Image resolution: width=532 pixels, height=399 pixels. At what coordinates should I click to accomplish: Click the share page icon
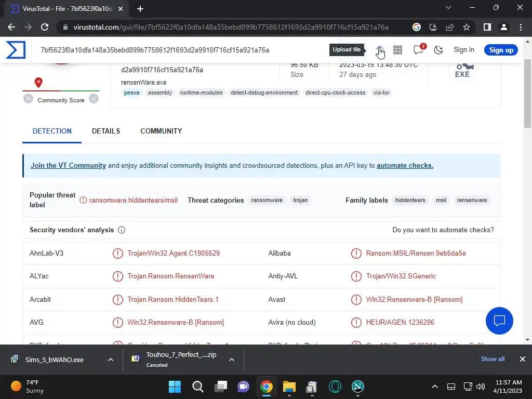pos(450,27)
